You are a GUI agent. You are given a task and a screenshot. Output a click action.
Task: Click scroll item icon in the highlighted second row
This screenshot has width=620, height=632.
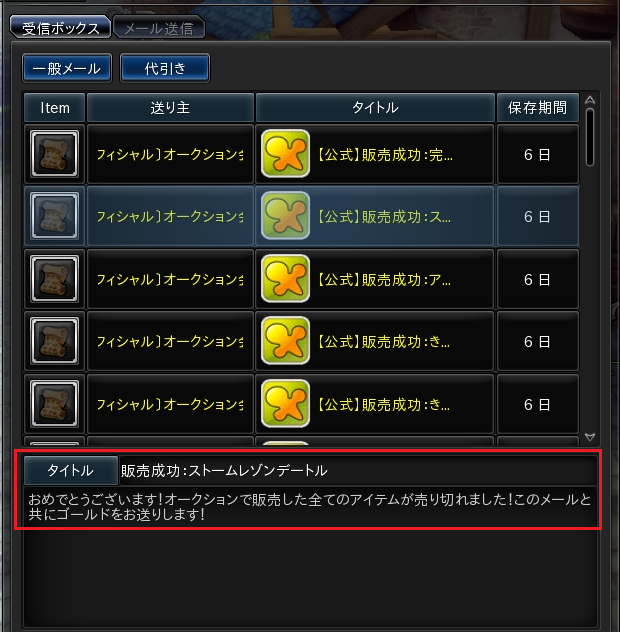click(54, 216)
